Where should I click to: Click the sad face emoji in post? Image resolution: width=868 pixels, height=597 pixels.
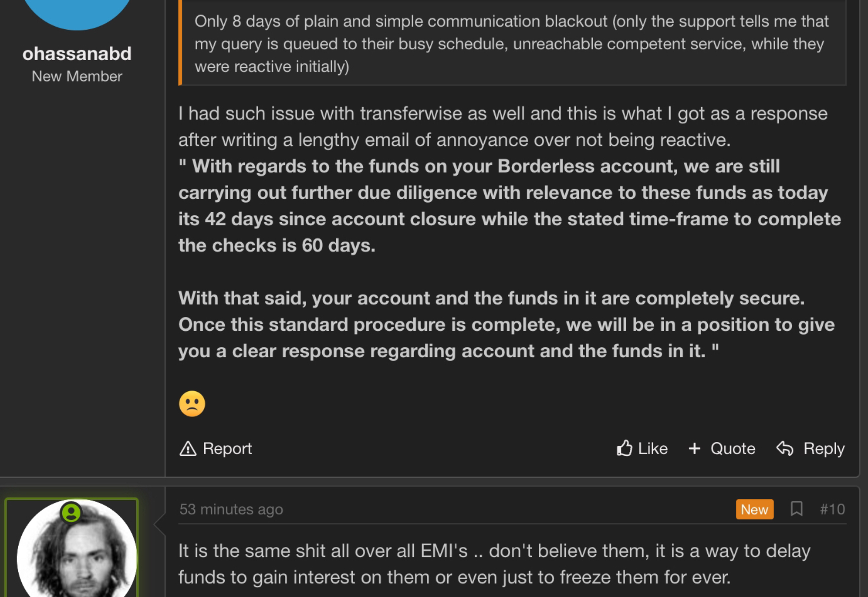tap(192, 404)
